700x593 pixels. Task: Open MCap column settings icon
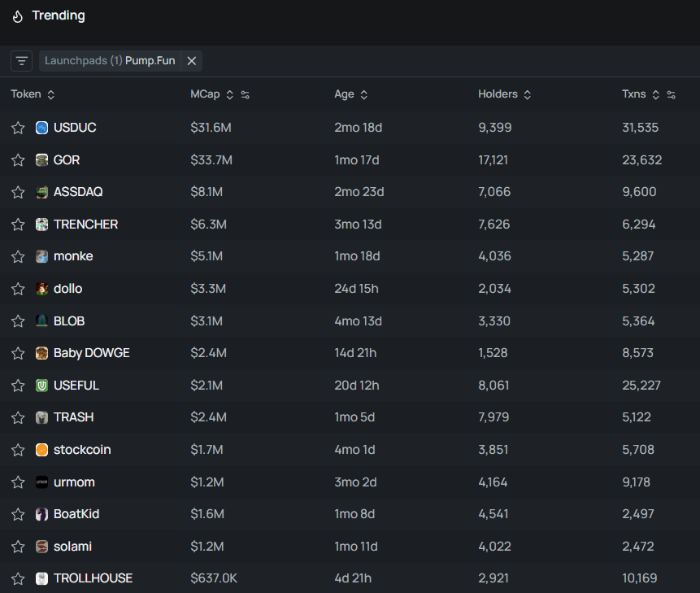pyautogui.click(x=245, y=94)
